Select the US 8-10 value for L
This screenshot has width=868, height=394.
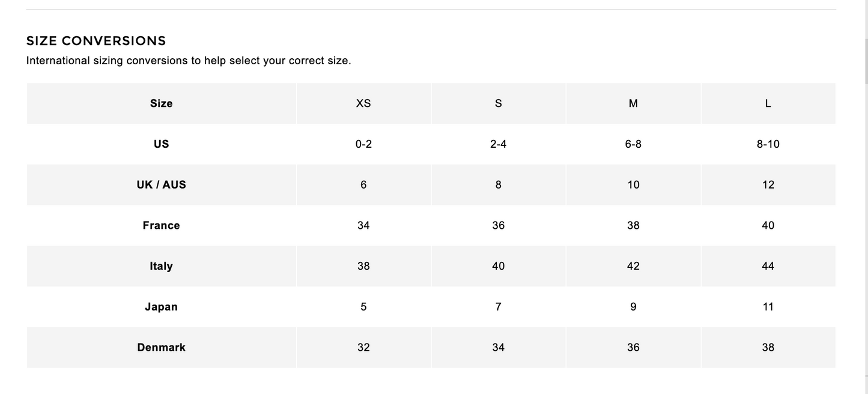[768, 144]
